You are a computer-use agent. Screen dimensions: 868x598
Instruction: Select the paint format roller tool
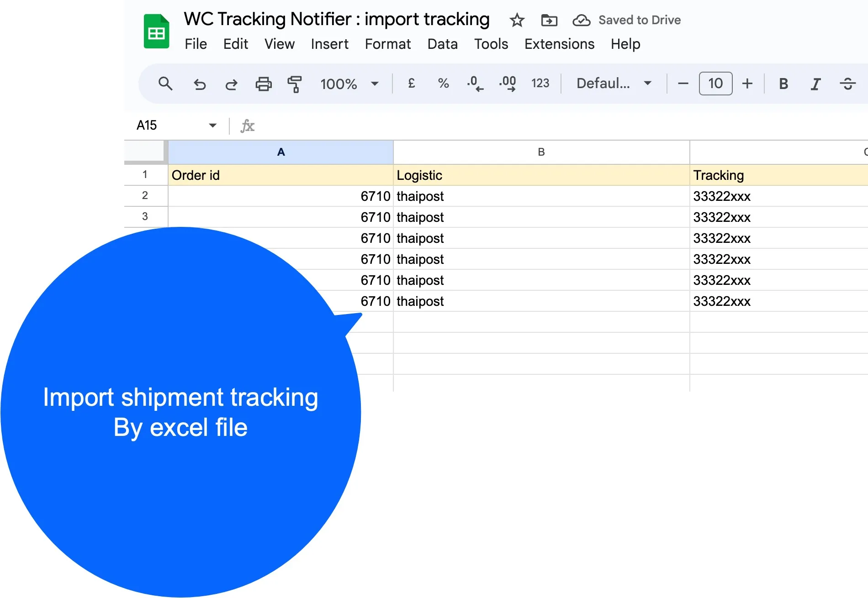tap(295, 84)
